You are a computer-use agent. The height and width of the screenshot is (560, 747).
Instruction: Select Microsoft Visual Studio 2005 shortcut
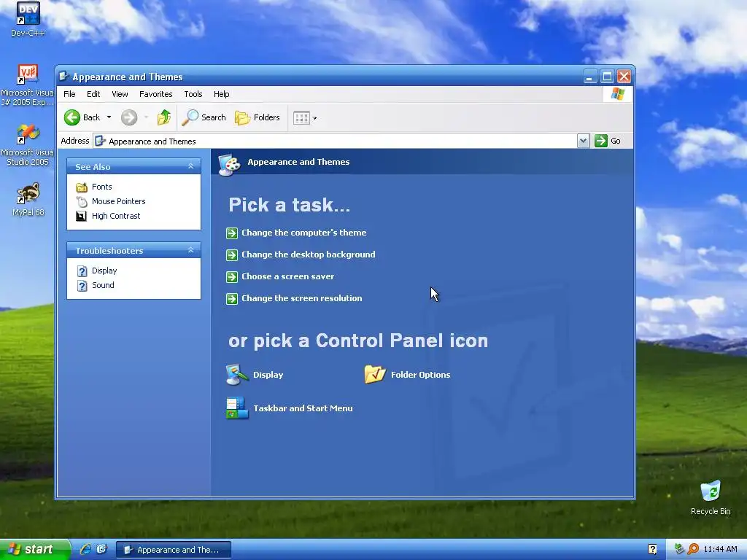(27, 145)
